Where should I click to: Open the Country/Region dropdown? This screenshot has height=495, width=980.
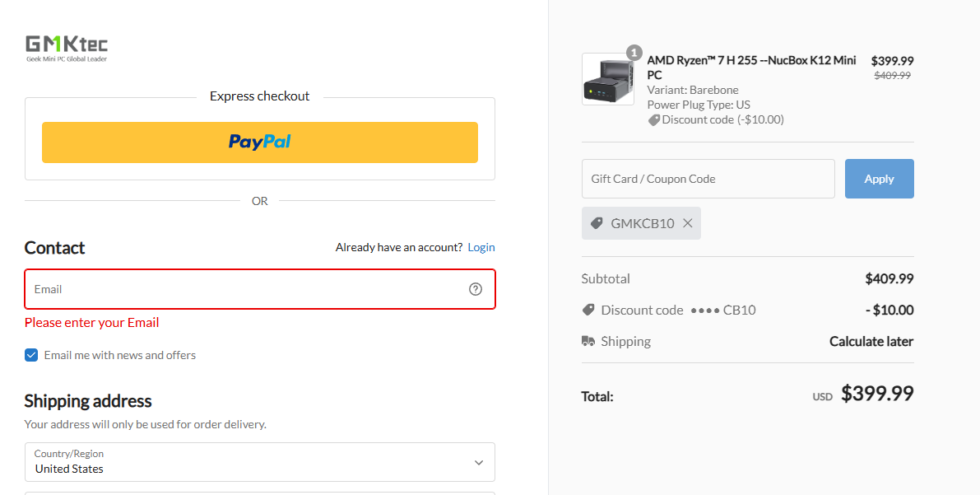(x=260, y=462)
